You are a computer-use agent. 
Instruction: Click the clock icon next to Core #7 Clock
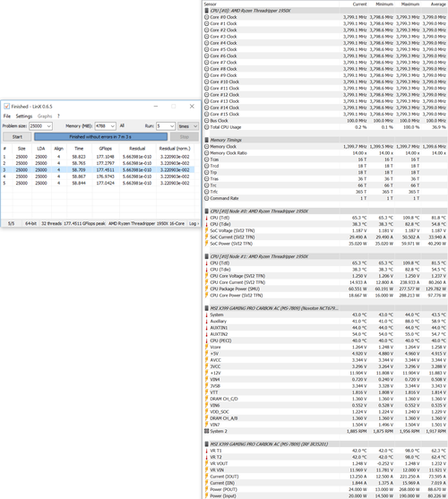[x=206, y=63]
